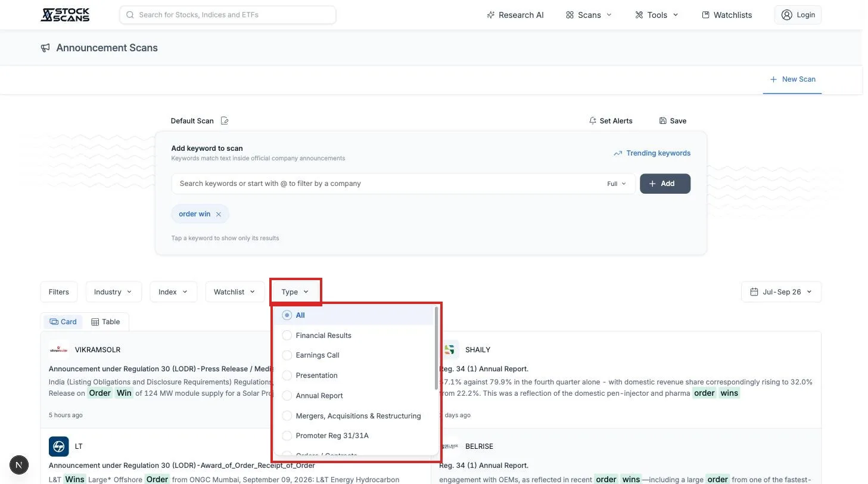Remove the 'order win' keyword chip
This screenshot has width=868, height=484.
(x=219, y=214)
